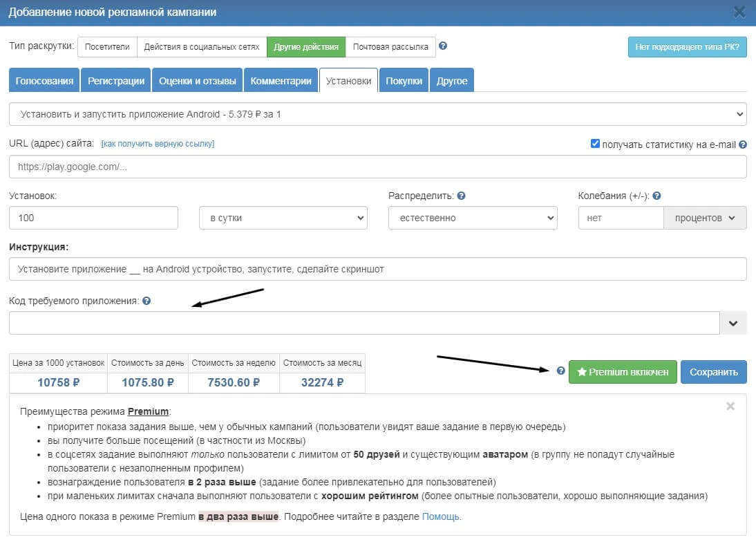Click help icon next to campaign type buttons
Screen dimensions: 756x560
coord(443,46)
